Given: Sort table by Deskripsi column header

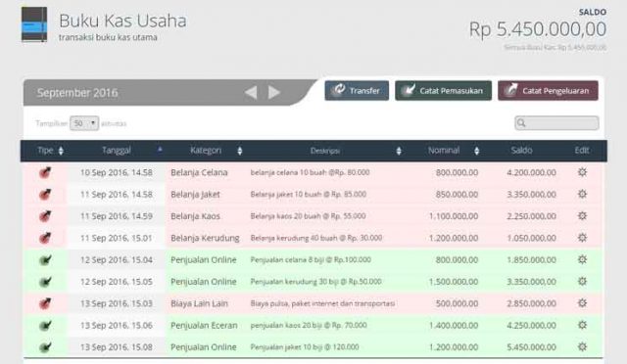Looking at the screenshot, I should point(325,151).
